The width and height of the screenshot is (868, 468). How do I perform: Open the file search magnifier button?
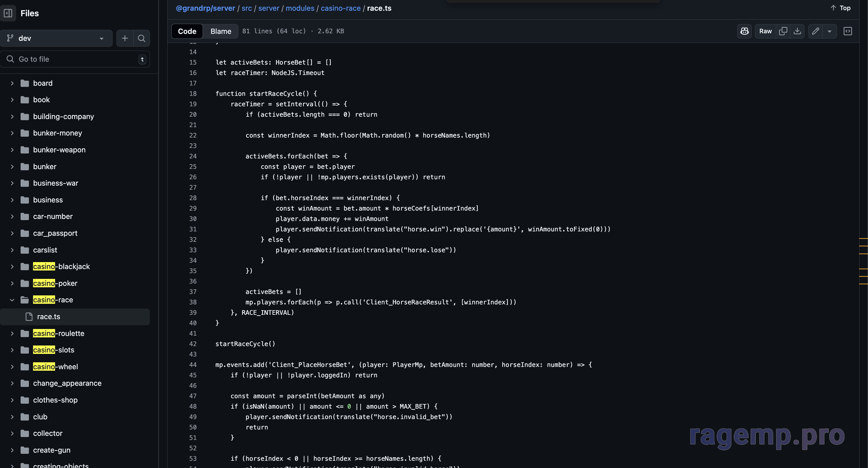pos(141,39)
